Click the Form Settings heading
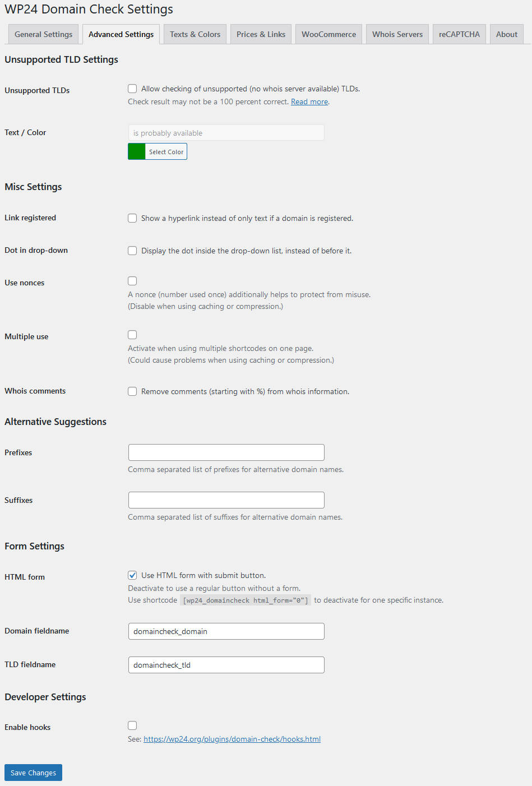This screenshot has width=532, height=786. point(34,546)
